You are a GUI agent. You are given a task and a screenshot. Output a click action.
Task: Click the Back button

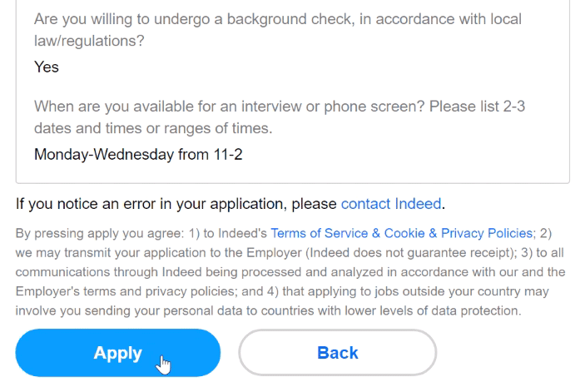coord(337,353)
